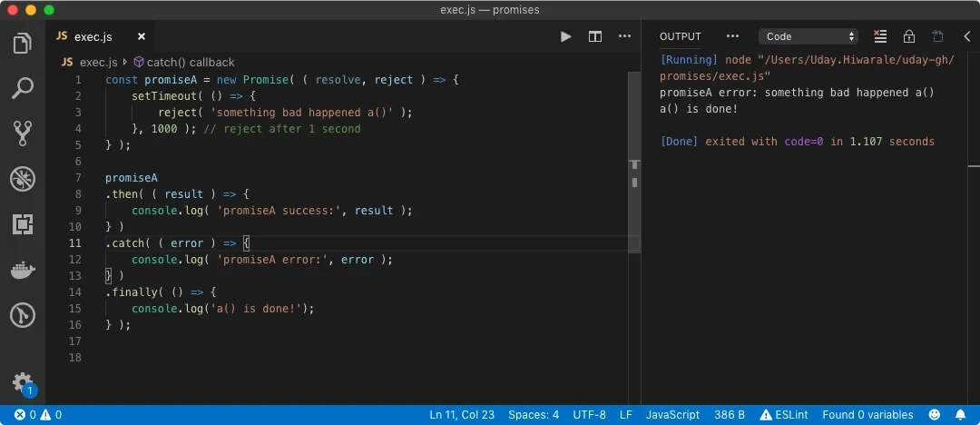The height and width of the screenshot is (425, 980).
Task: Click '[Done] exited with code=0' output line
Action: pyautogui.click(x=797, y=142)
